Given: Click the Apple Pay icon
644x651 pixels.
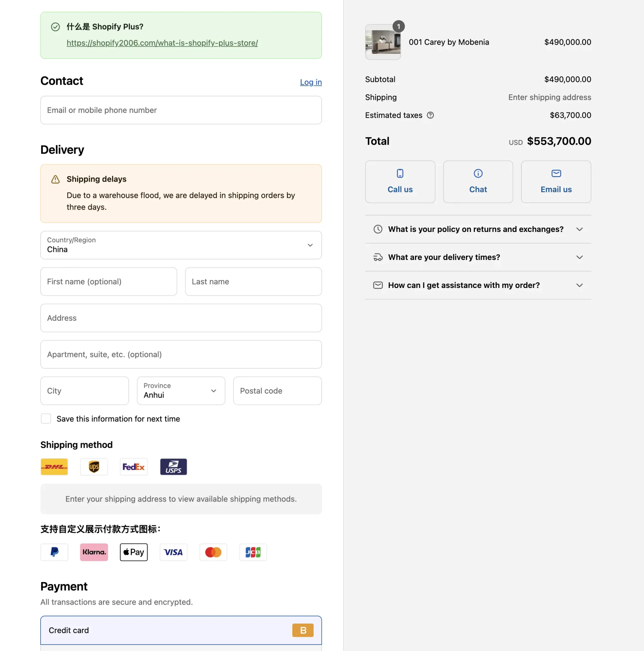Looking at the screenshot, I should [134, 552].
